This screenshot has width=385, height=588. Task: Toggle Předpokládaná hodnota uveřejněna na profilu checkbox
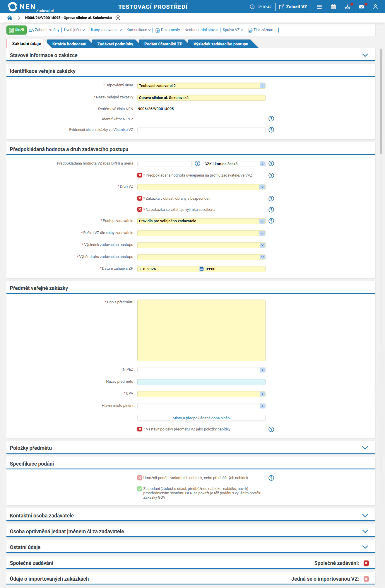click(140, 175)
